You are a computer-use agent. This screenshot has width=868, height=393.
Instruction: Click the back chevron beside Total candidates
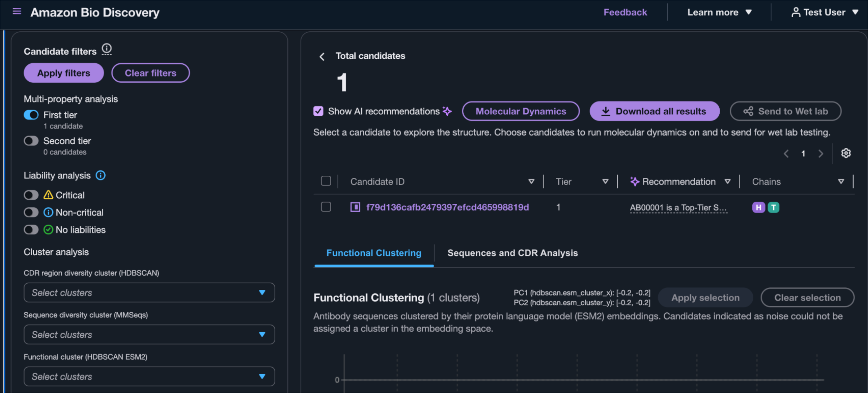click(x=322, y=57)
